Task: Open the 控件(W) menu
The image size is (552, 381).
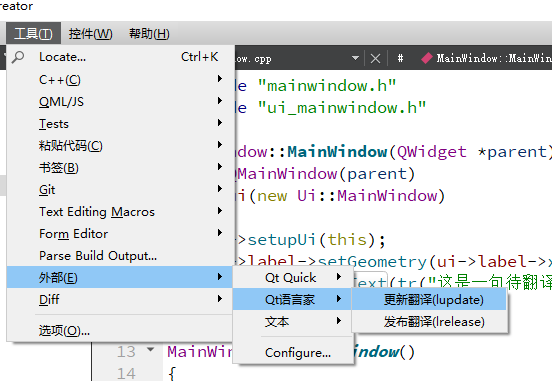Action: (x=90, y=34)
